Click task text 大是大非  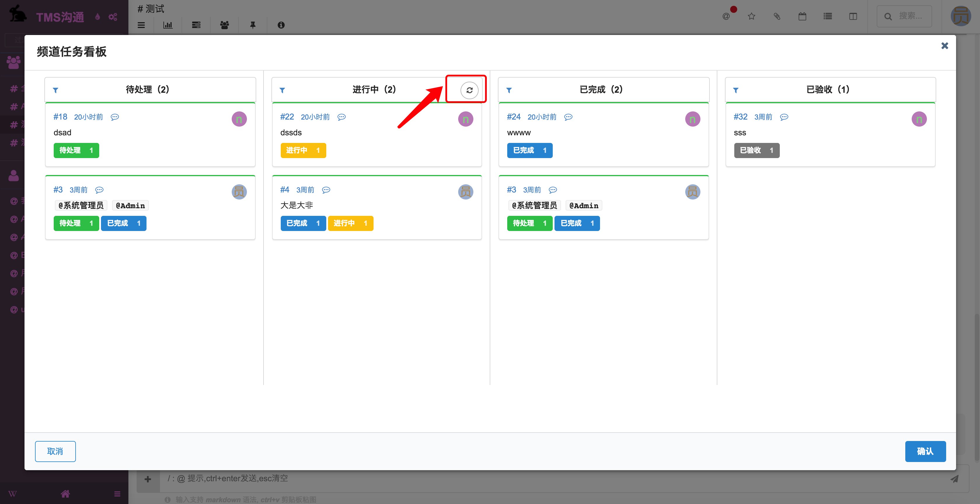[296, 205]
